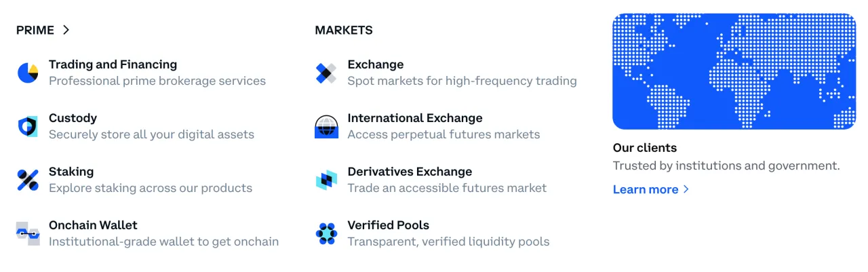Image resolution: width=868 pixels, height=272 pixels.
Task: Expand the PRIME section chevron
Action: [x=66, y=30]
